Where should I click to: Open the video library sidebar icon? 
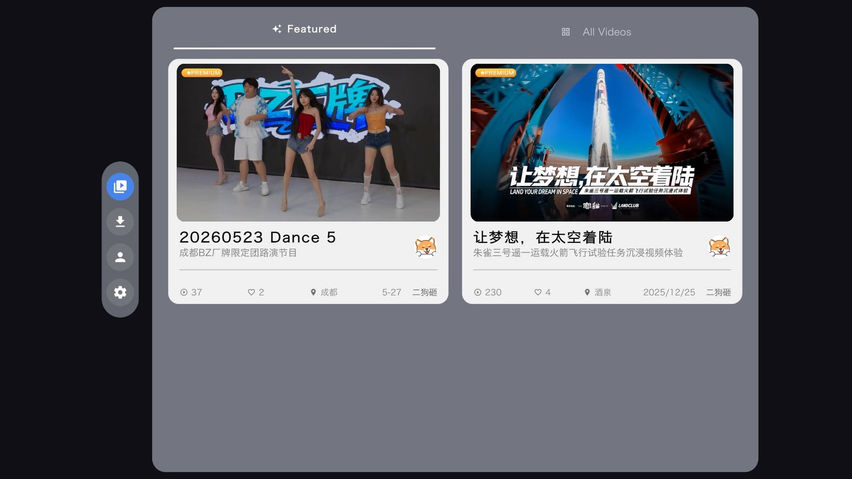tap(120, 186)
